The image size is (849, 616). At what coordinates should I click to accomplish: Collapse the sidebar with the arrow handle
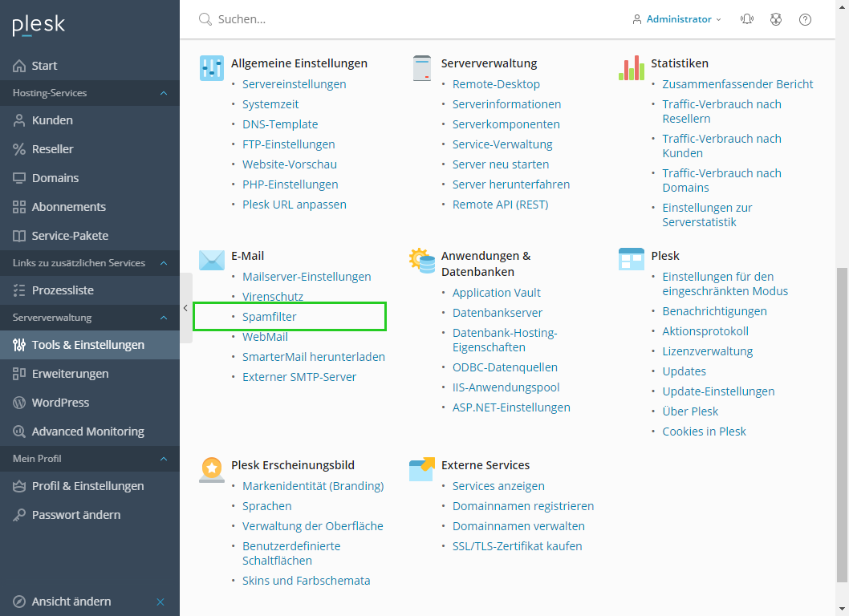185,308
